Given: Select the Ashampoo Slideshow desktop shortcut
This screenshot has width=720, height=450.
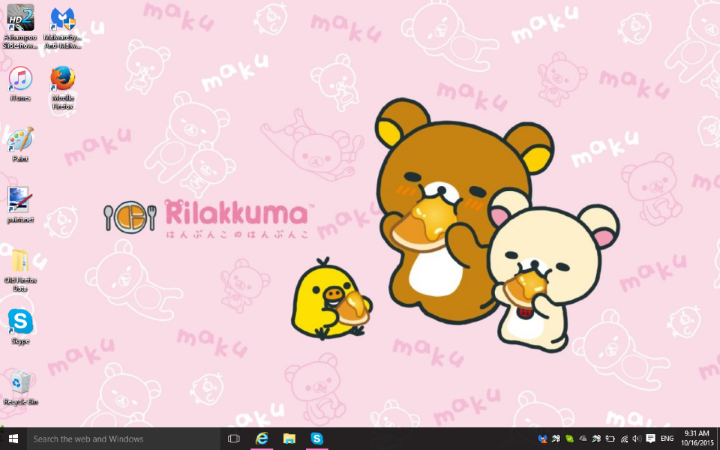Looking at the screenshot, I should 20,27.
